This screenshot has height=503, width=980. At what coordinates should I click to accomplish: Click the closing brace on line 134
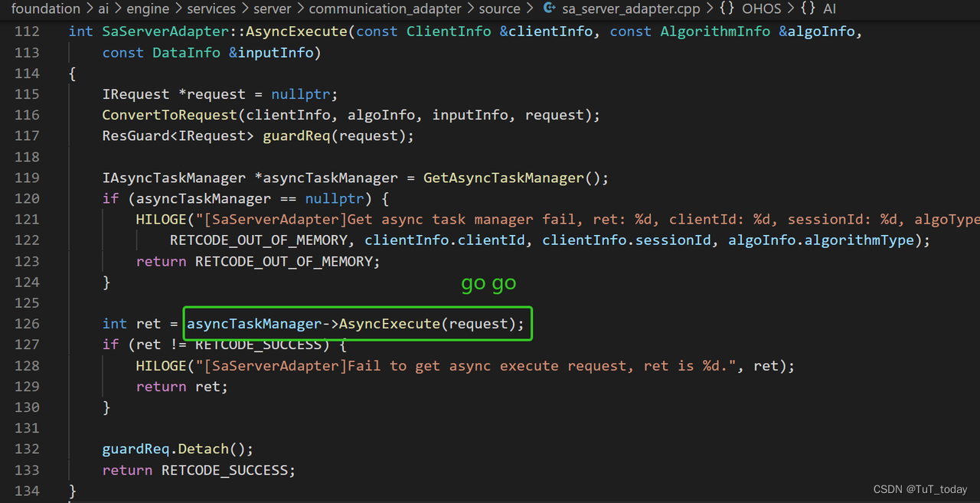(x=72, y=491)
